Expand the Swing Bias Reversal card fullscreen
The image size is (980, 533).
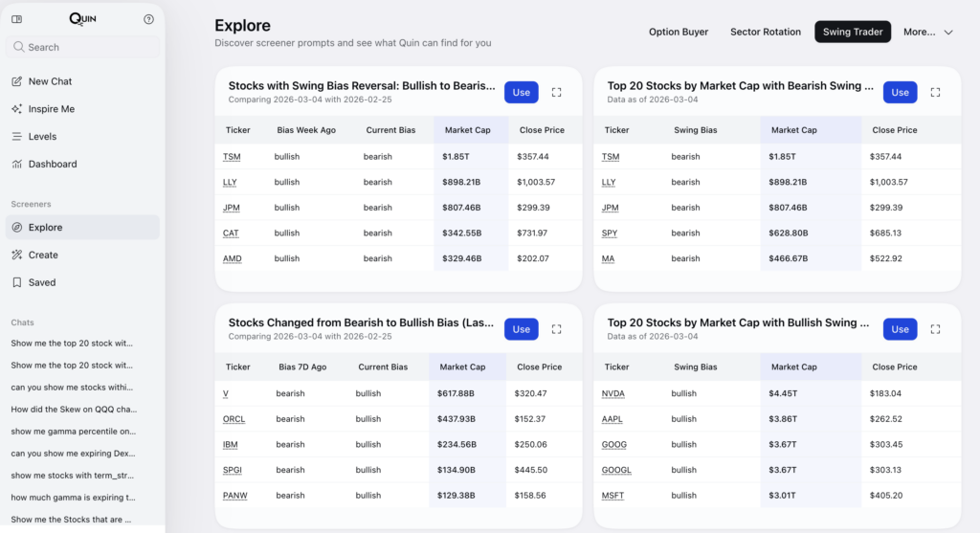[x=556, y=93]
